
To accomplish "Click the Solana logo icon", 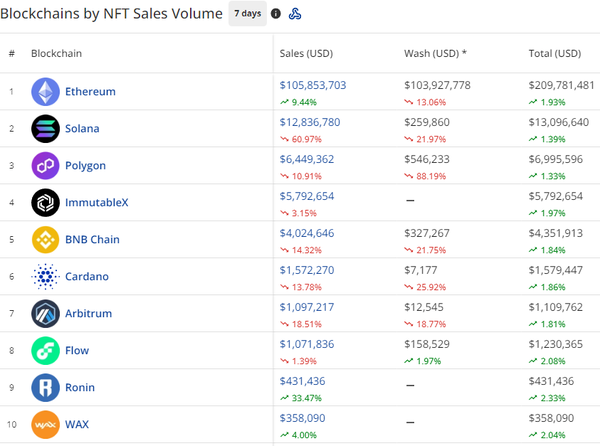I will (x=46, y=129).
